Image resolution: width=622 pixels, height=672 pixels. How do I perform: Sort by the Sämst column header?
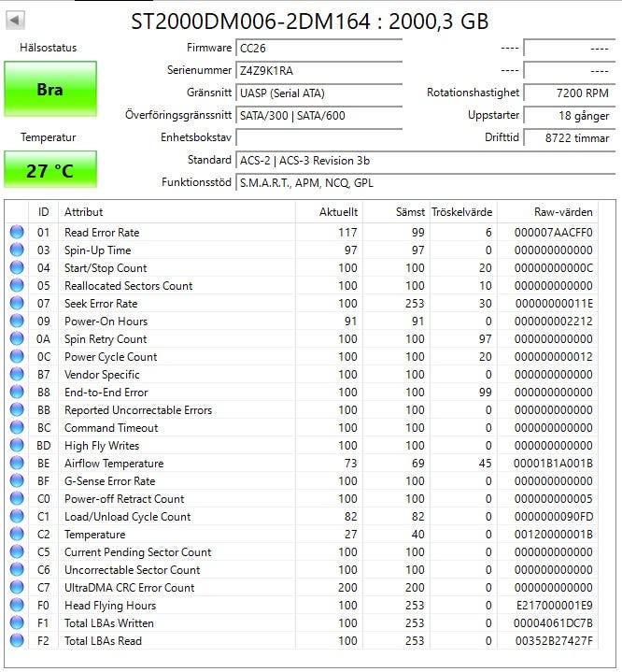tap(397, 212)
